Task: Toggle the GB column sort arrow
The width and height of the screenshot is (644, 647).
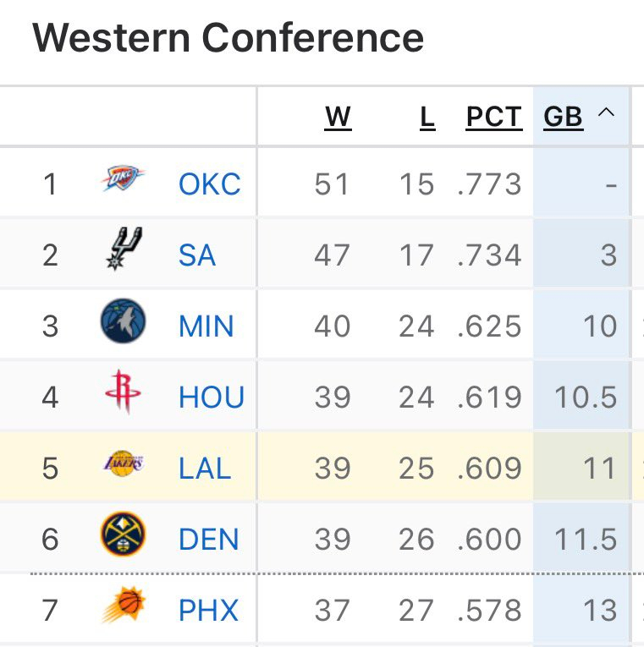Action: (x=606, y=113)
